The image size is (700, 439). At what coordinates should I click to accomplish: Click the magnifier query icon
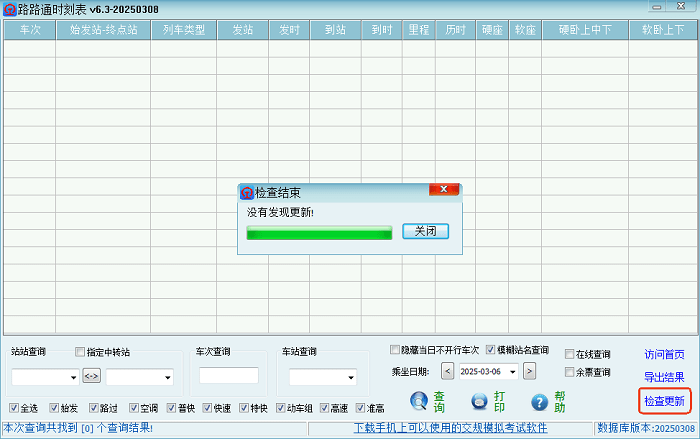[419, 401]
